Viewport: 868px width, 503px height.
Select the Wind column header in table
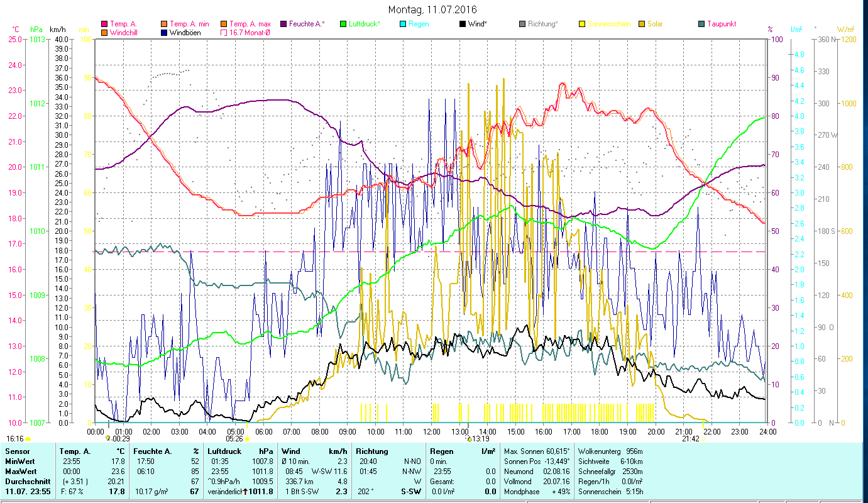[x=291, y=451]
